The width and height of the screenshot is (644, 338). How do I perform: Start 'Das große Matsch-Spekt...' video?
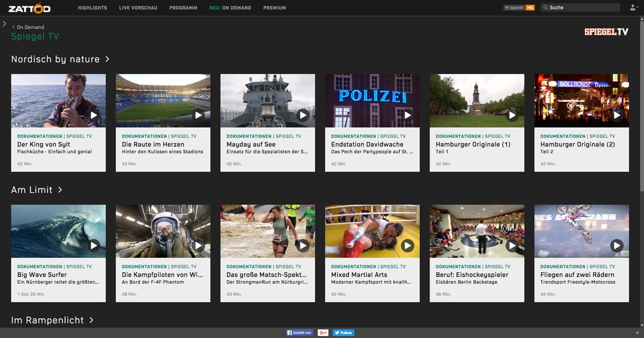click(303, 246)
